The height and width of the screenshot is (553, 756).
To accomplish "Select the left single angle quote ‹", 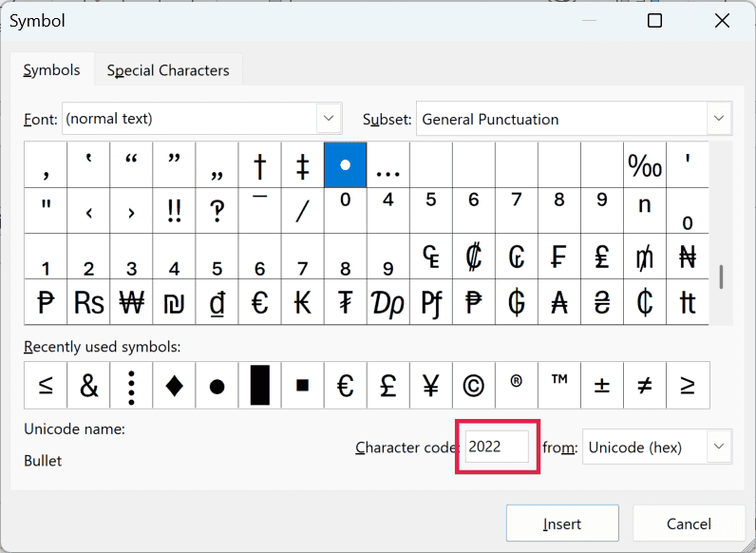I will pyautogui.click(x=88, y=210).
